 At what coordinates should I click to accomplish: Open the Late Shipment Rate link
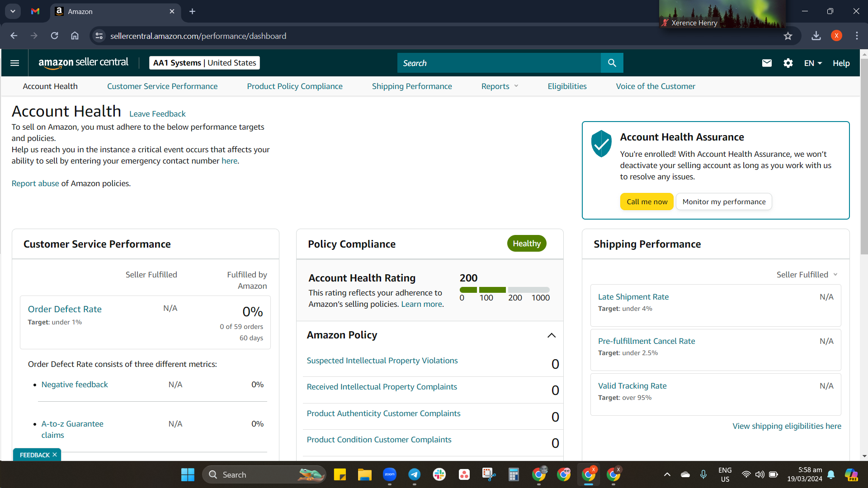pyautogui.click(x=633, y=297)
